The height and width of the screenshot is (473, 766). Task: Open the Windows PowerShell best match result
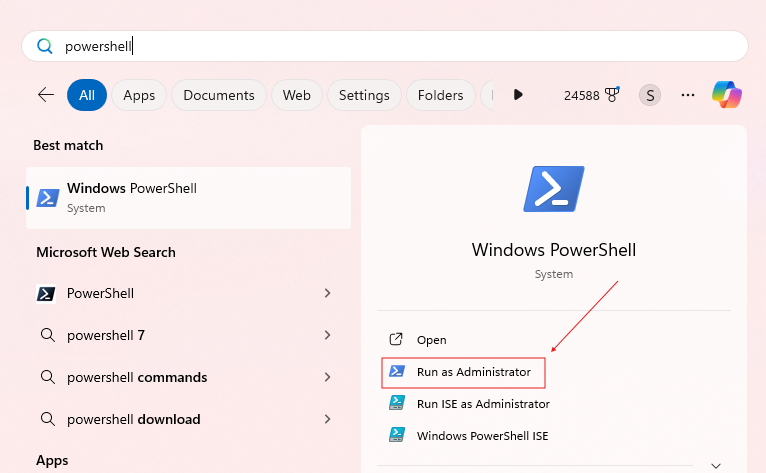point(189,198)
